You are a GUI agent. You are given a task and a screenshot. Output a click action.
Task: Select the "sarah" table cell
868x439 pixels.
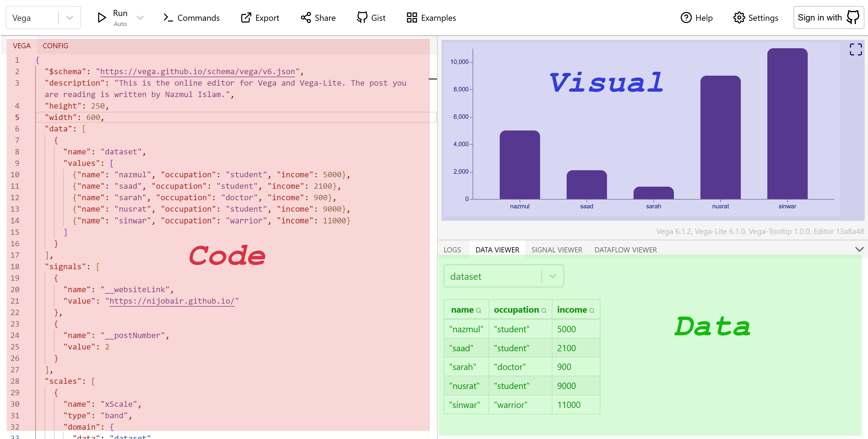466,367
